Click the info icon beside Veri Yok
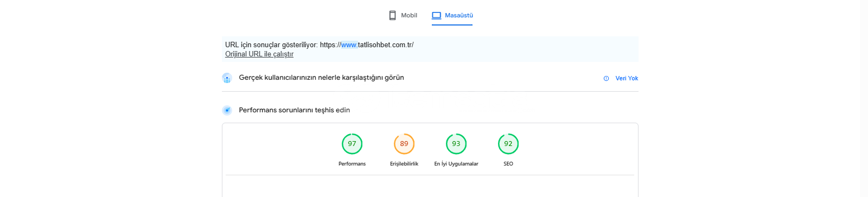The width and height of the screenshot is (868, 197). click(x=606, y=78)
